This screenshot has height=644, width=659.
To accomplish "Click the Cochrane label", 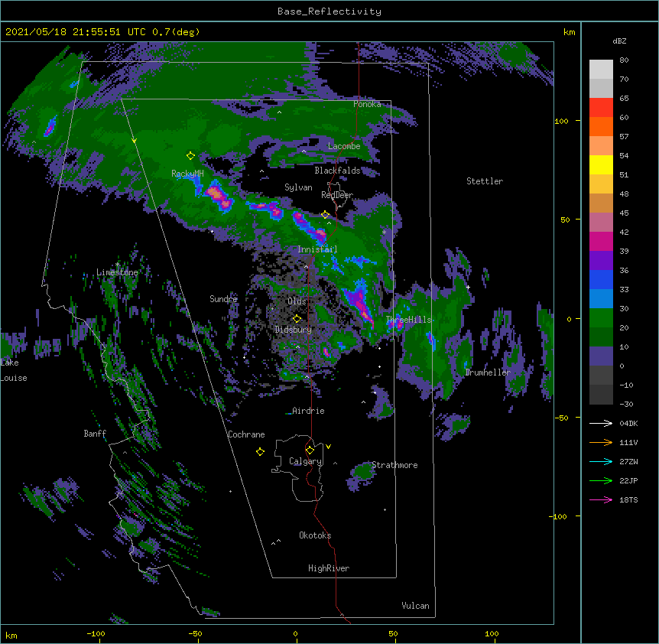I will pos(246,434).
